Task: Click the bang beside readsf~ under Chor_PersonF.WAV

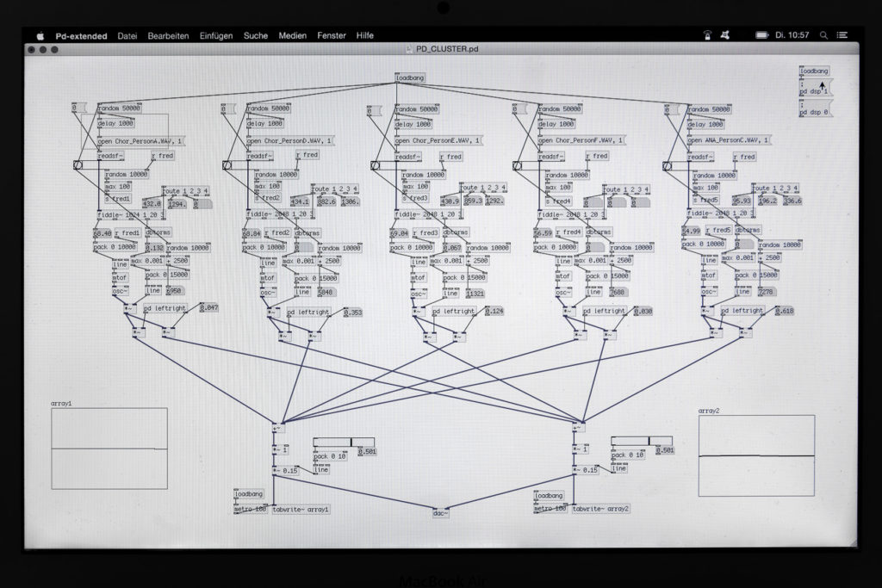Action: point(518,165)
